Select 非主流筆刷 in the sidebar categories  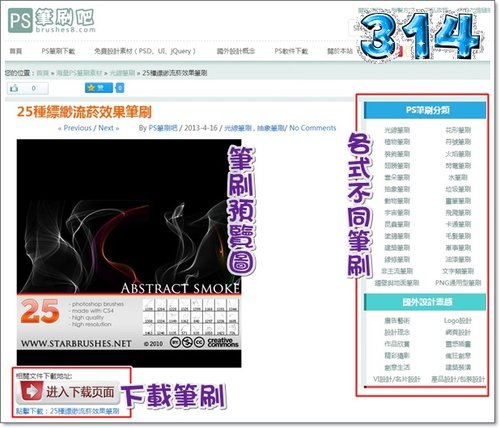click(397, 271)
